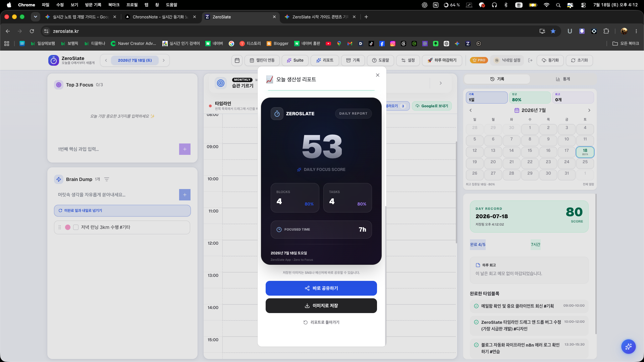Click pink color dot on 저녁 런닝 task

[68, 227]
